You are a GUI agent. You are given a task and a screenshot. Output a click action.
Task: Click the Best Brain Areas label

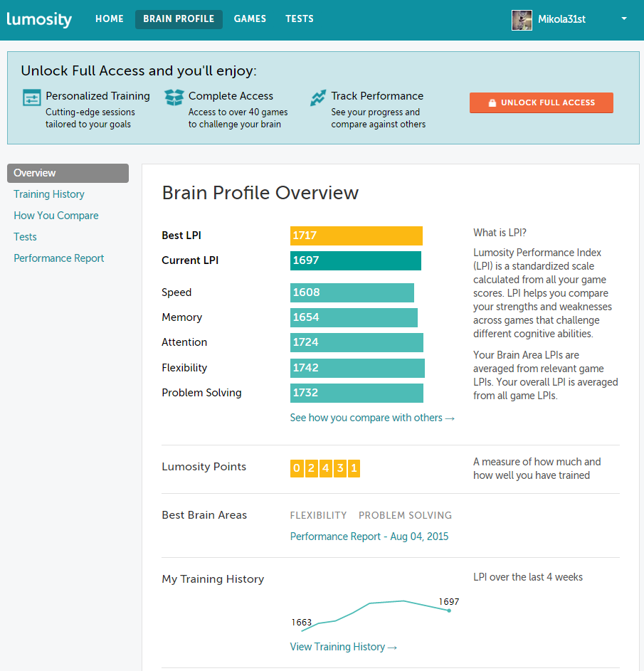(204, 515)
